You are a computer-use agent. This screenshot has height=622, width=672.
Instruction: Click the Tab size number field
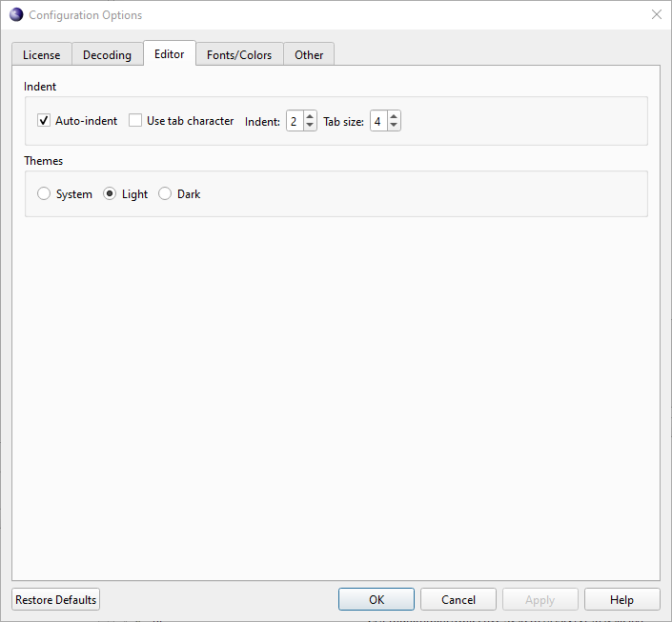click(378, 121)
